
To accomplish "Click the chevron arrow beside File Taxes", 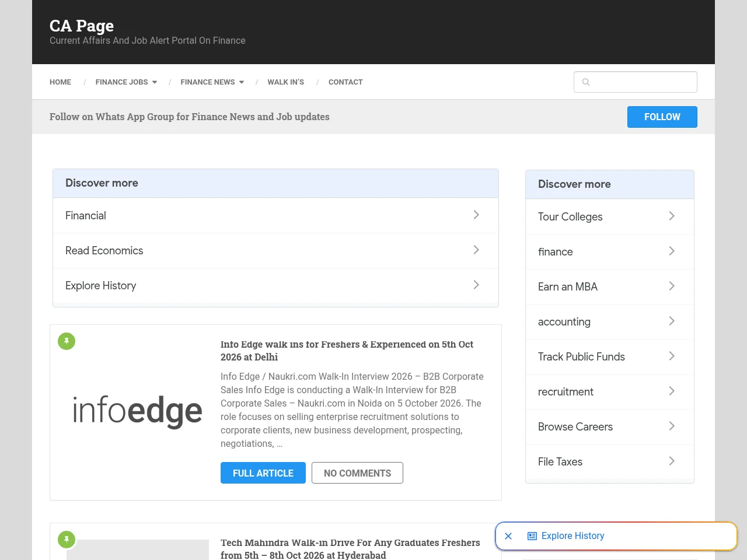I will click(672, 461).
